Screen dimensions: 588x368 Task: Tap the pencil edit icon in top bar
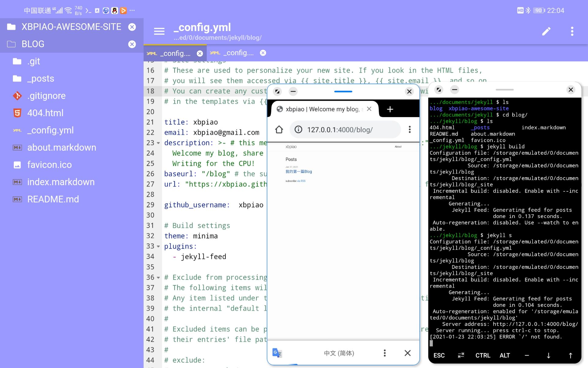[546, 31]
